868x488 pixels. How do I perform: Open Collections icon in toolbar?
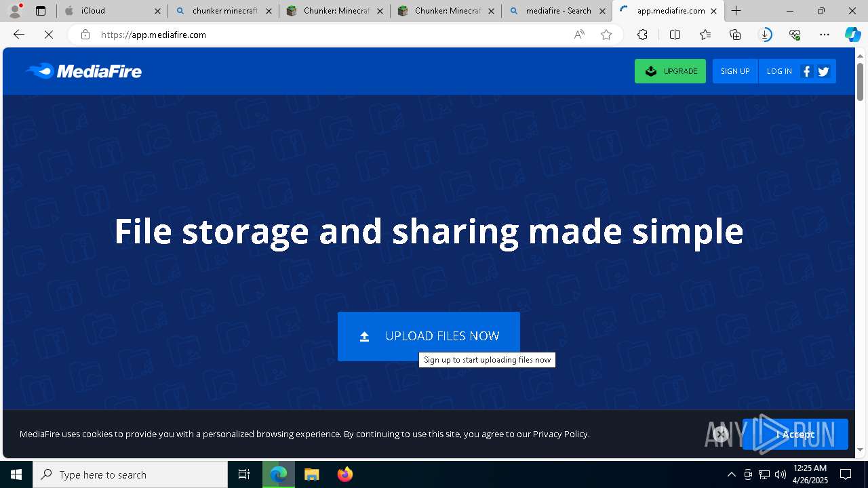735,35
